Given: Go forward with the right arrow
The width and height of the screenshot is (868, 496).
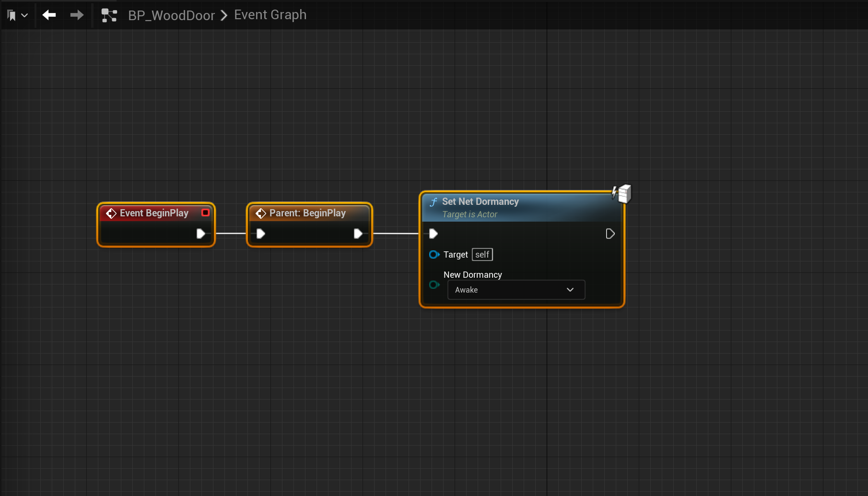Looking at the screenshot, I should [77, 15].
